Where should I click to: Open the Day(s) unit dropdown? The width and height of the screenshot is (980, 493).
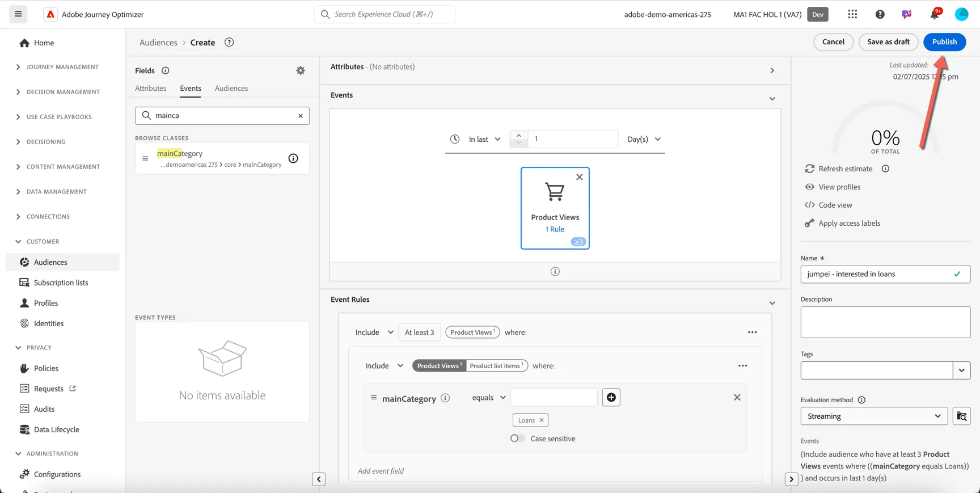click(x=644, y=139)
